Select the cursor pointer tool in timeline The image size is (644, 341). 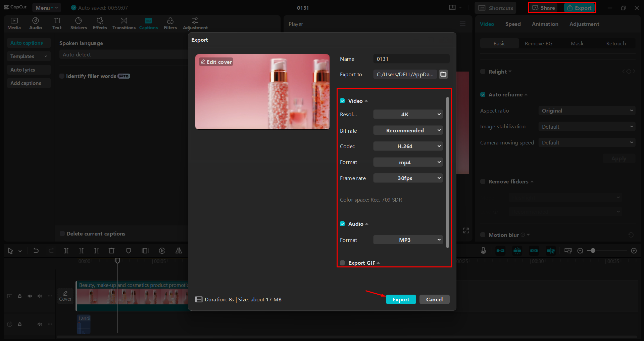coord(10,251)
